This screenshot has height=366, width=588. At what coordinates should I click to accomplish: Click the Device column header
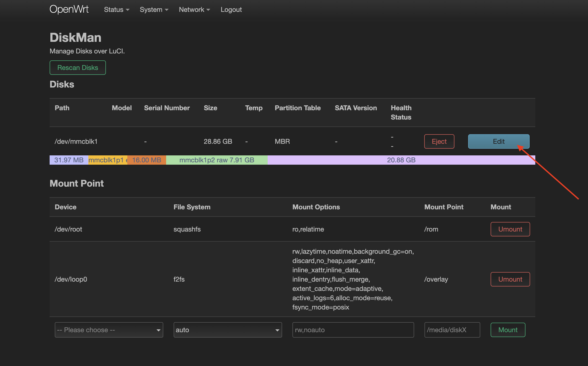click(x=66, y=207)
